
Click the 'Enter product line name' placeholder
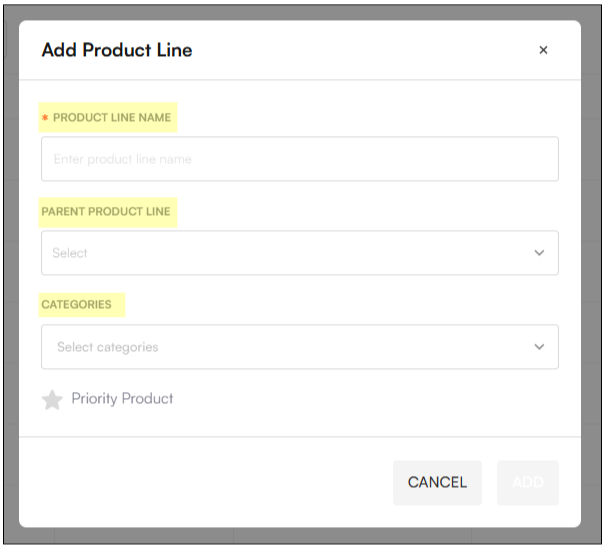pos(122,159)
